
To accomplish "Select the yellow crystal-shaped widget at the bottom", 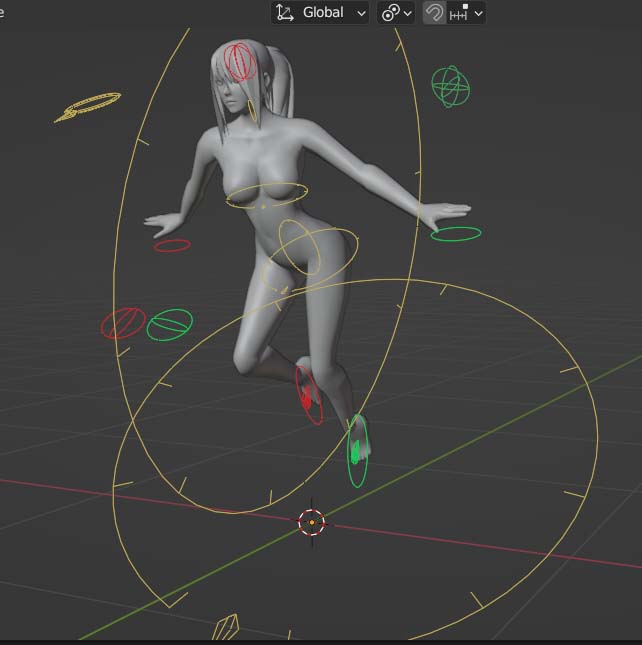I will [225, 627].
